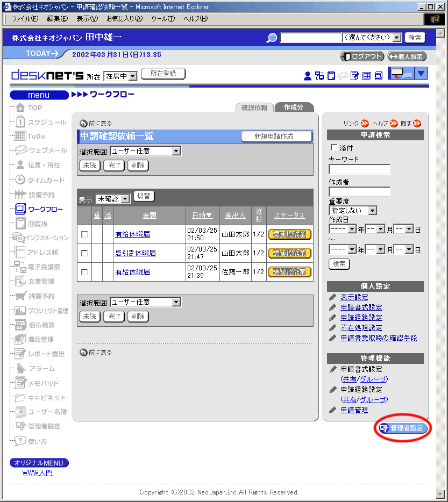Viewport: 448px width, 502px height.
Task: Open タイムカード from the sidebar
Action: tap(46, 180)
